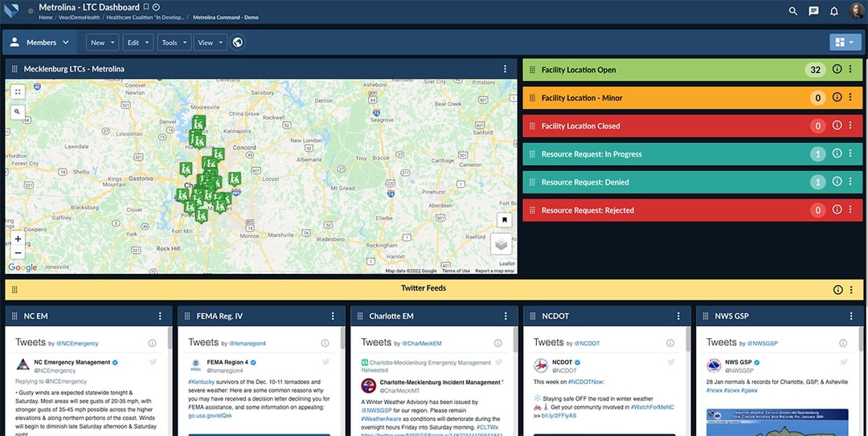Open bit.ly link in NCDOT tweet
This screenshot has height=436, width=868.
pyautogui.click(x=558, y=416)
